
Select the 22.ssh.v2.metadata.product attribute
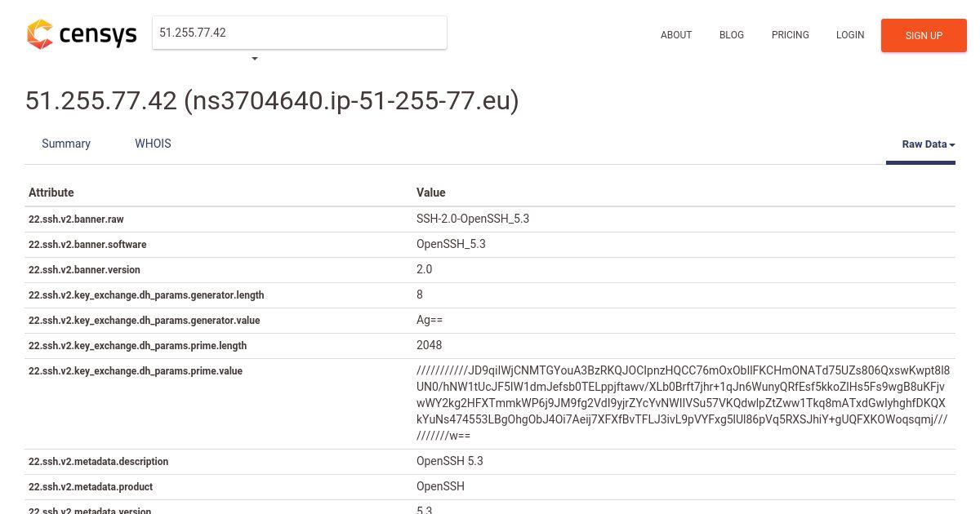click(91, 487)
